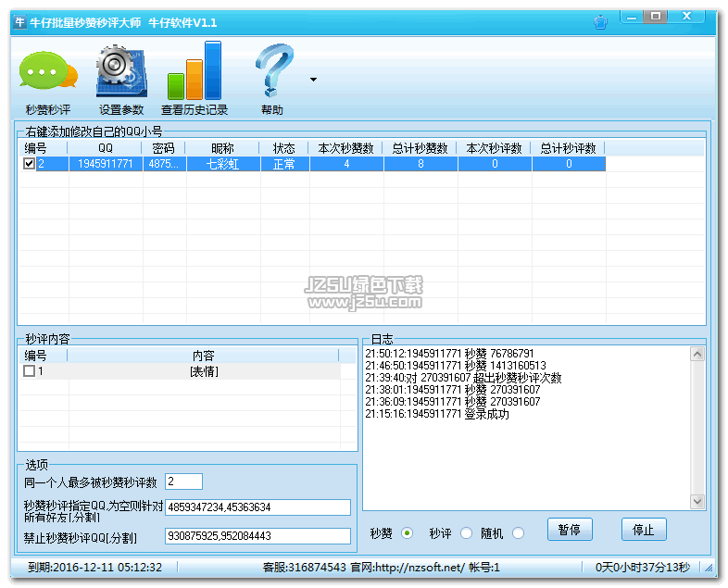Viewport: 728px width, 588px height.
Task: Click the status cell 正常
Action: pos(284,164)
